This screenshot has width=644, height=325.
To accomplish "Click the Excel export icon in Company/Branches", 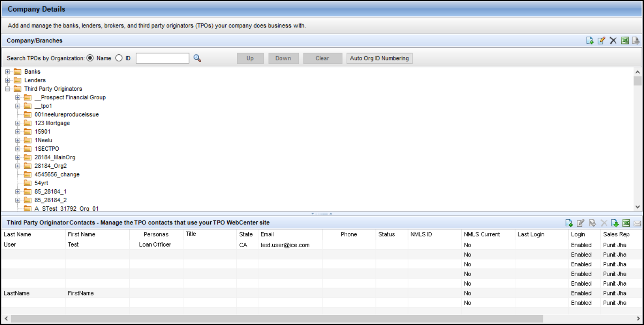I will (625, 41).
